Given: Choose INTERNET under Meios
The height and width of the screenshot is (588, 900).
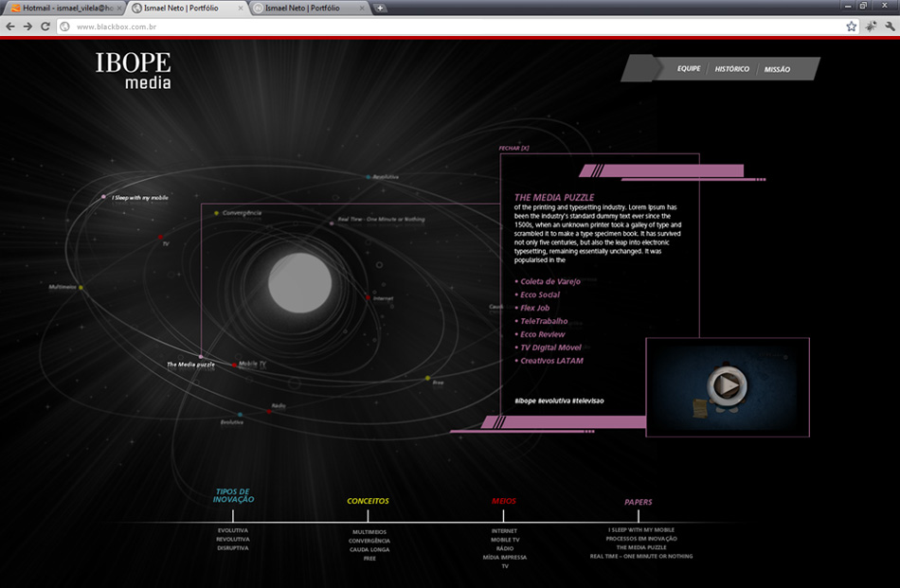Looking at the screenshot, I should click(505, 531).
